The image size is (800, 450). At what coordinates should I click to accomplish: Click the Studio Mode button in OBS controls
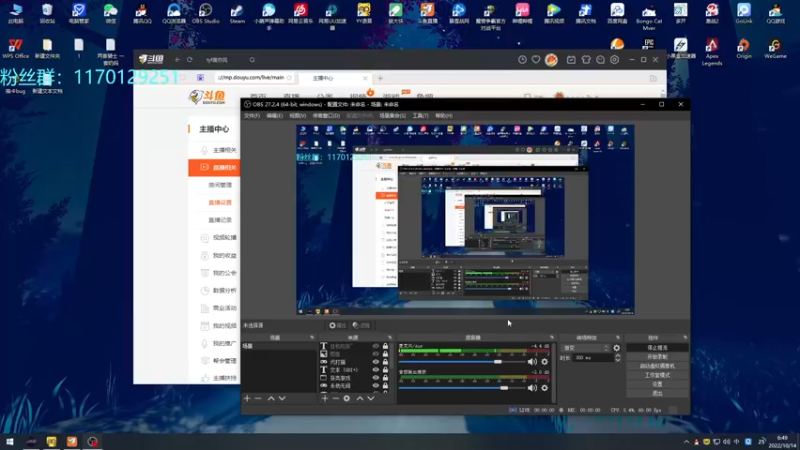(657, 376)
